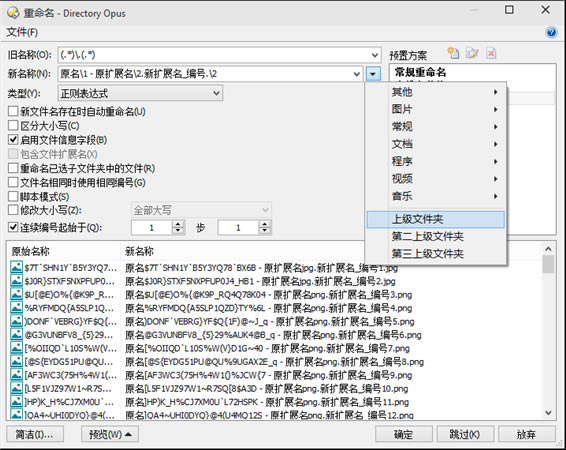Click the 跳过(K) button

[x=464, y=434]
